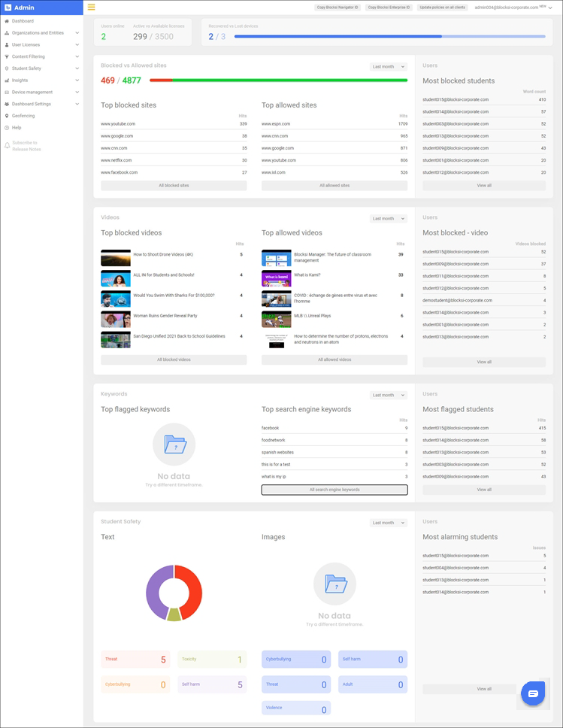563x728 pixels.
Task: Open Help in the sidebar
Action: [x=17, y=128]
